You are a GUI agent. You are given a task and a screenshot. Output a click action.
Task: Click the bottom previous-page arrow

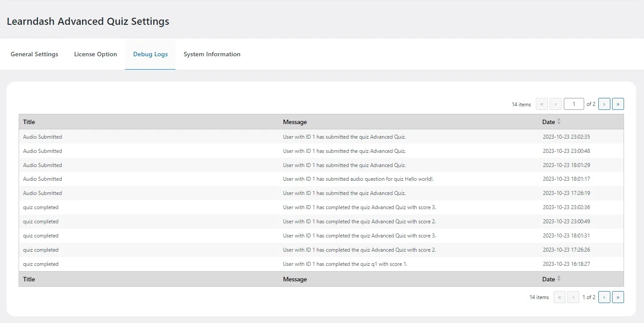point(573,297)
